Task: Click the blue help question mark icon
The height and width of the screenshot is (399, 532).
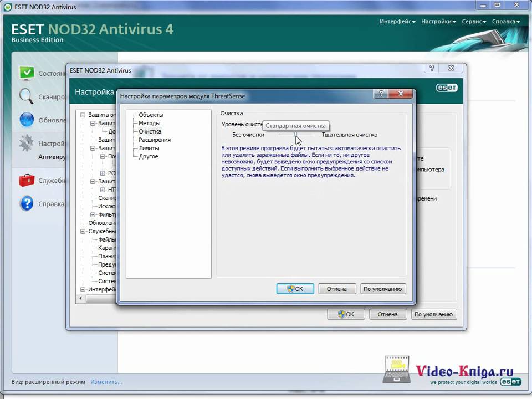Action: tap(27, 203)
